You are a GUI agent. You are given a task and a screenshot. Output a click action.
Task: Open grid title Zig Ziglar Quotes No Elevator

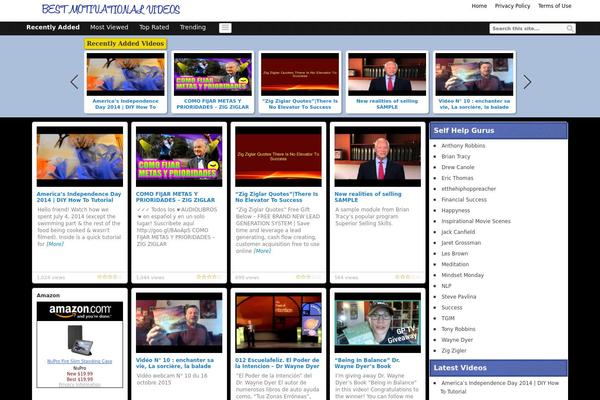click(x=276, y=197)
